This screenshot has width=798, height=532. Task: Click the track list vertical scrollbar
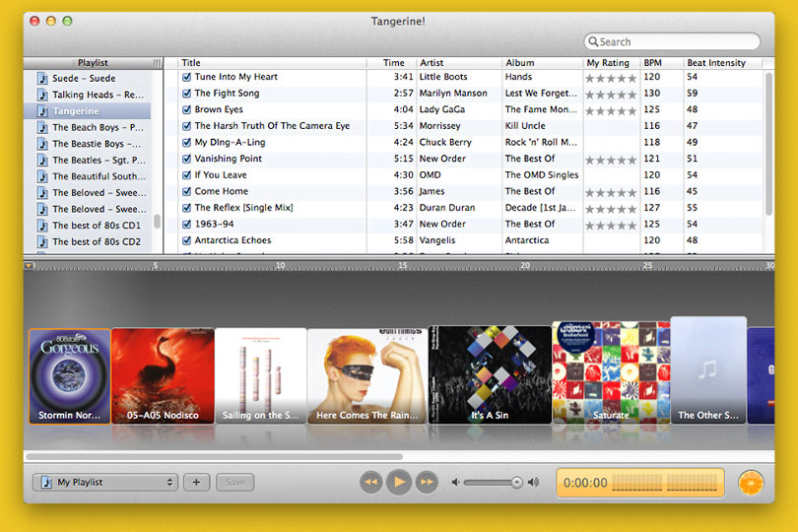[x=769, y=144]
